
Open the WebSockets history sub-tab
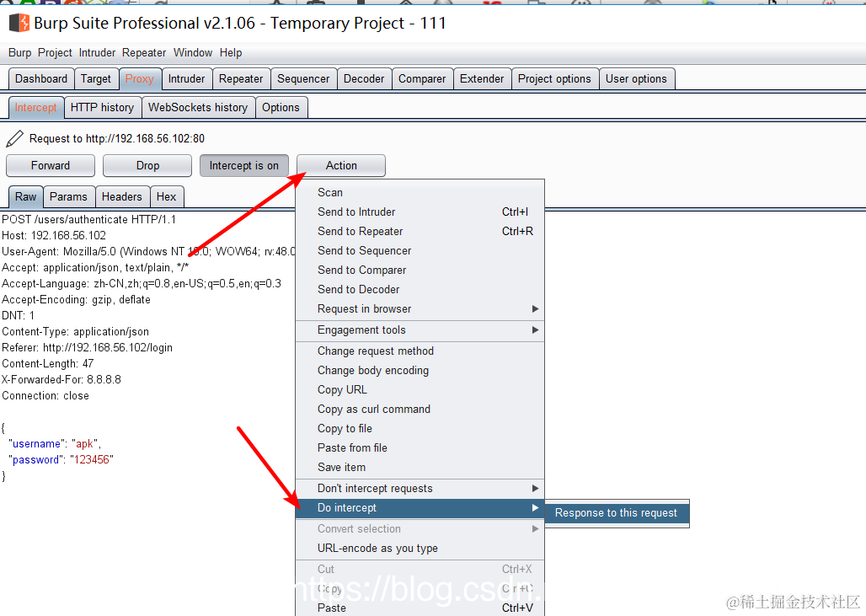(x=198, y=108)
